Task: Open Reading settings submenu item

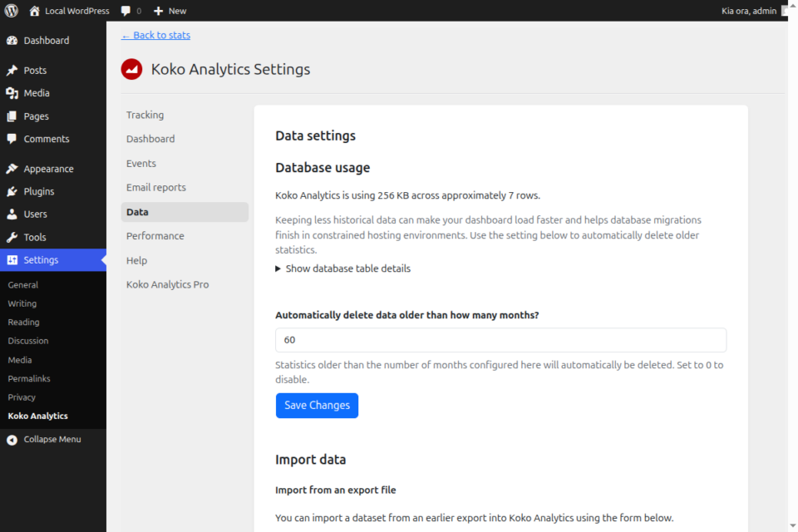Action: [23, 323]
